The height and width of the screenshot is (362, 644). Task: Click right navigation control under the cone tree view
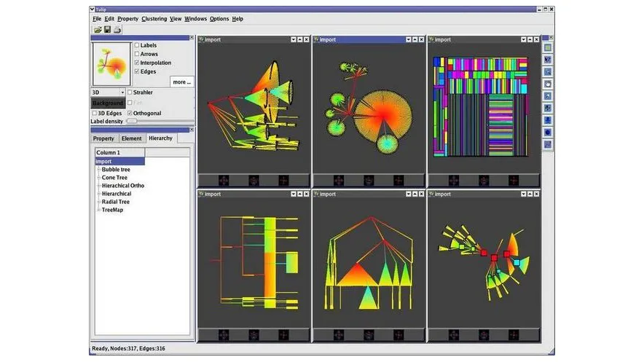tap(283, 180)
